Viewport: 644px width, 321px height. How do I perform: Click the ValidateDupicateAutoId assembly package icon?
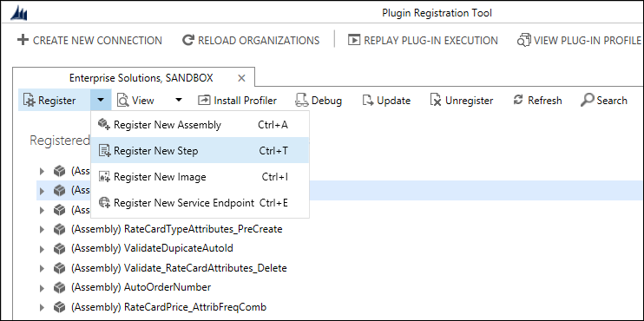[x=60, y=248]
